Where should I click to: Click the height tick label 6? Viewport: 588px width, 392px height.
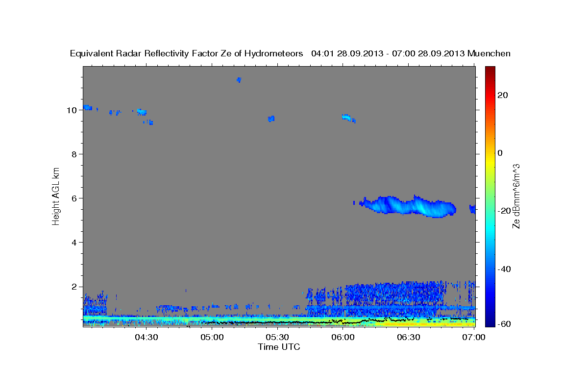click(x=75, y=198)
